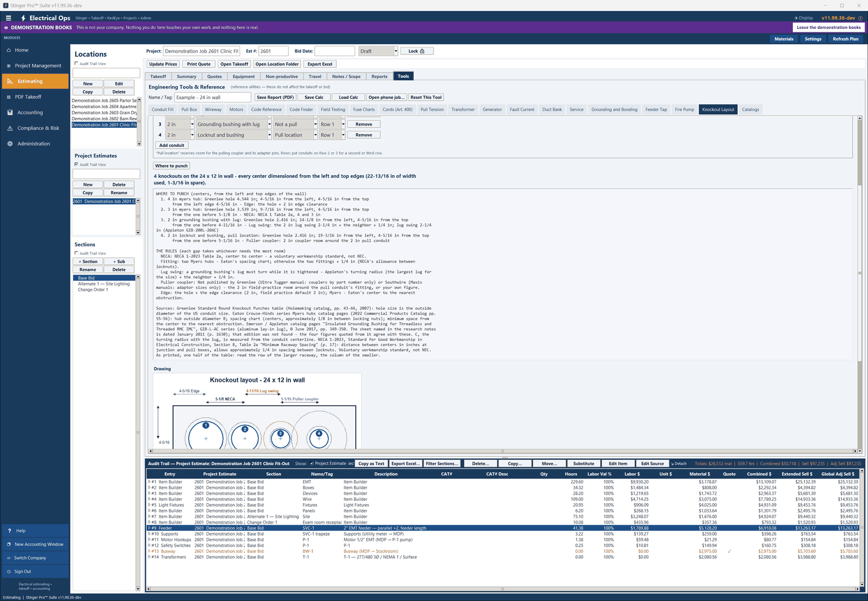The height and width of the screenshot is (601, 868).
Task: Click the Bid Date input field
Action: coord(334,51)
